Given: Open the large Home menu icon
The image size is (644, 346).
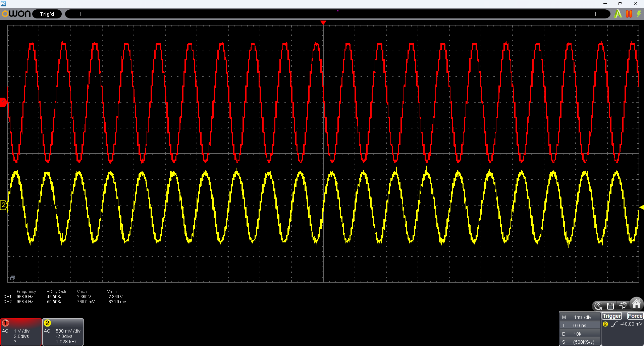Looking at the screenshot, I should pyautogui.click(x=637, y=304).
